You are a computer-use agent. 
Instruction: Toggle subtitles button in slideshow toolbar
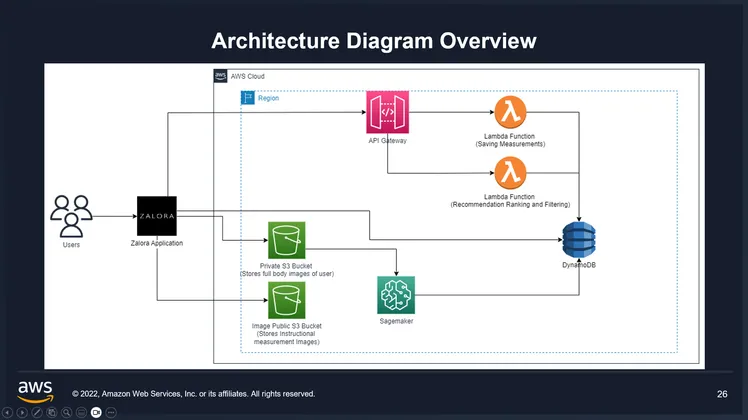click(x=81, y=412)
